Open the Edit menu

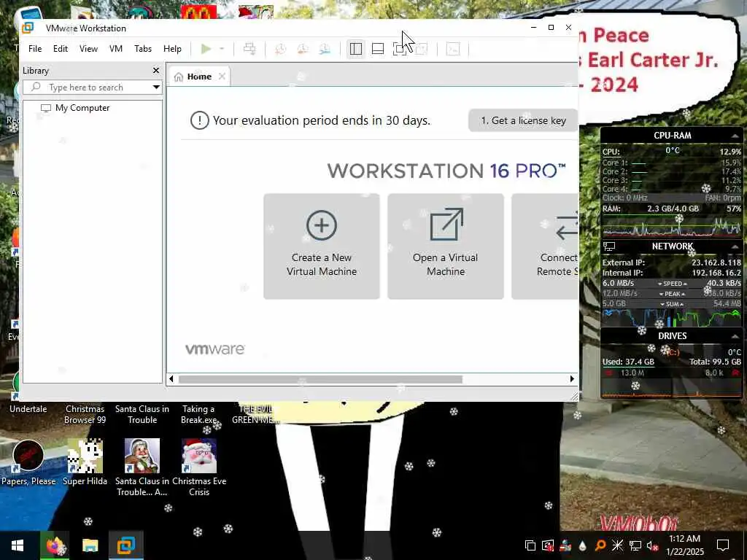click(60, 49)
